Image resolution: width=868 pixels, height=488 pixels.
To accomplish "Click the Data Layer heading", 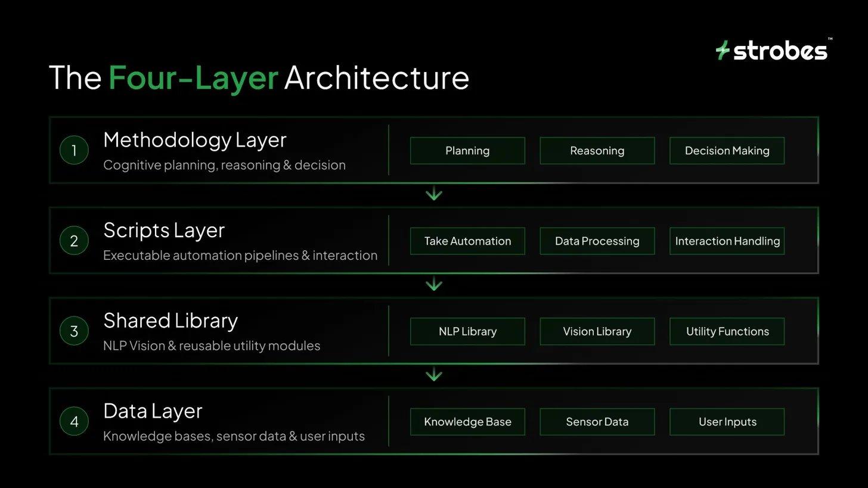I will [153, 411].
